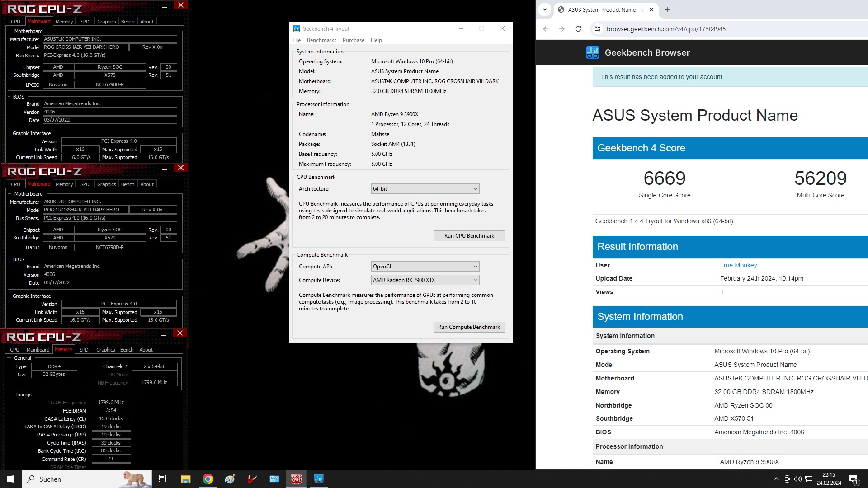Select Graphics tab in bottom CPU-Z window
The image size is (868, 488).
(106, 350)
